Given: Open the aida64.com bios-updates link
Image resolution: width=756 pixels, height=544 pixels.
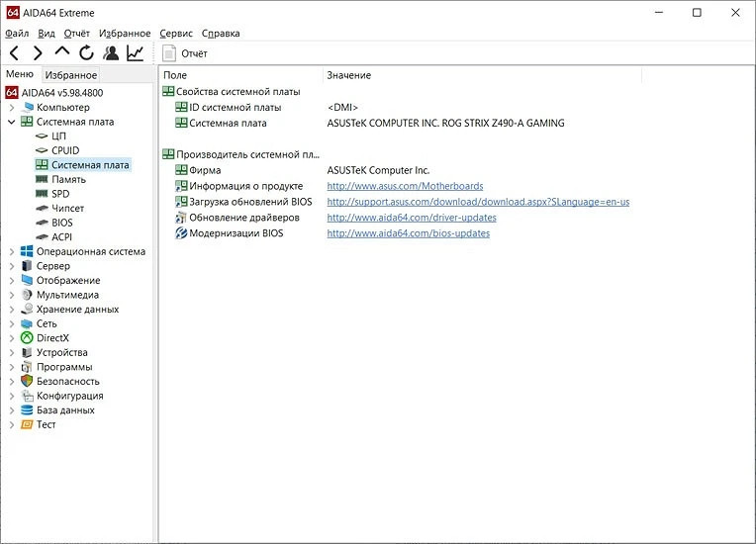Looking at the screenshot, I should point(408,233).
